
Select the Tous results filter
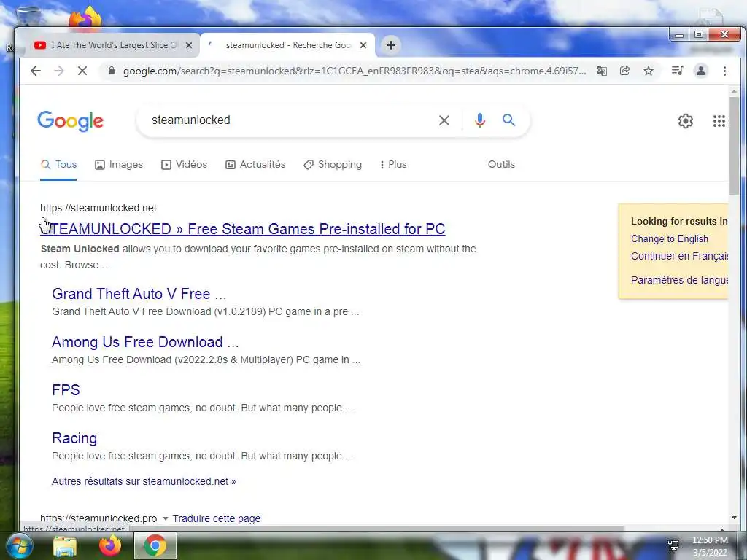pyautogui.click(x=58, y=165)
